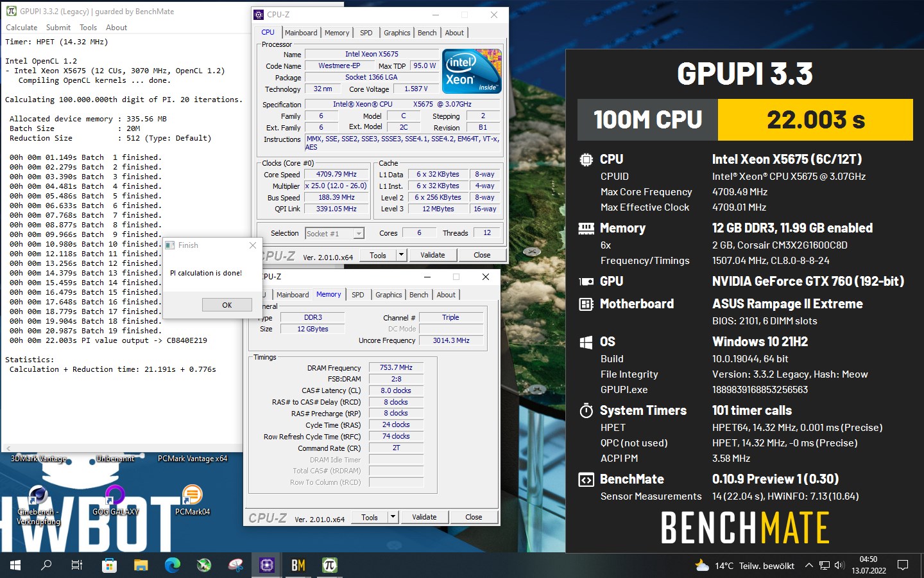Switch to GPUPI taskbar icon
Image resolution: width=924 pixels, height=578 pixels.
(x=330, y=565)
